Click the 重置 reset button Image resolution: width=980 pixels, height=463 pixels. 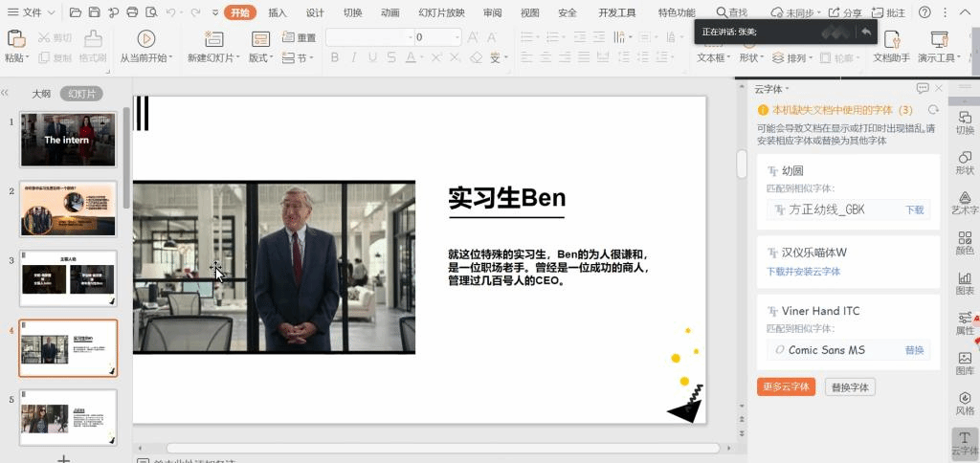pyautogui.click(x=300, y=37)
